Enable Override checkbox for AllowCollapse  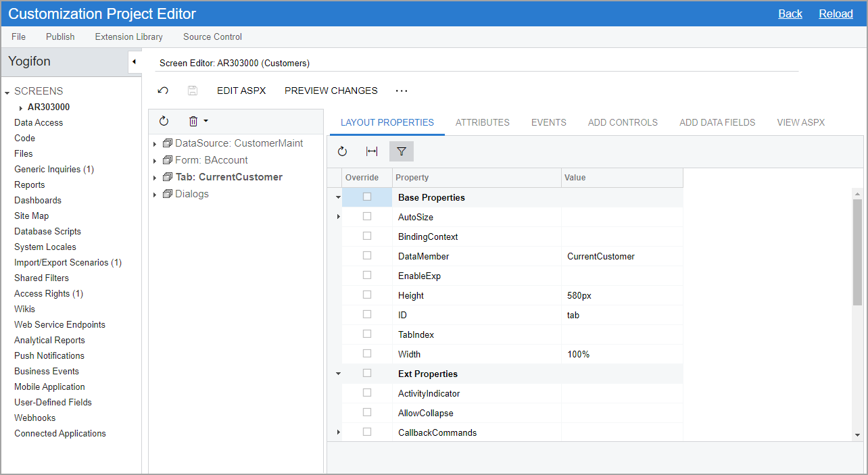pyautogui.click(x=367, y=412)
